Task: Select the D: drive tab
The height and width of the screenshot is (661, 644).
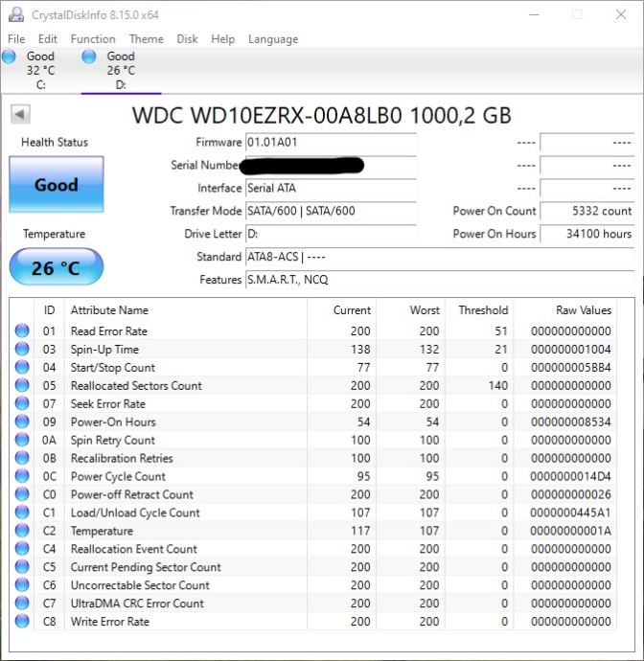Action: pos(121,70)
